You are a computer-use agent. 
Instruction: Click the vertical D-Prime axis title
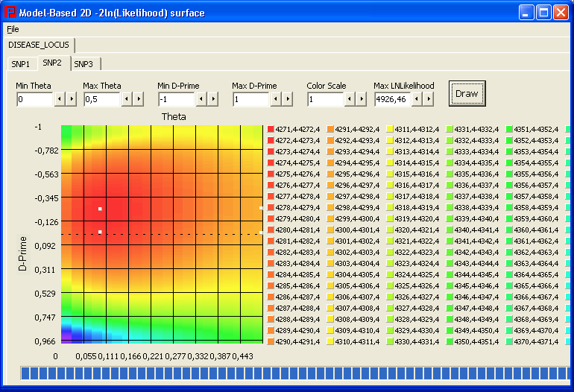[22, 253]
